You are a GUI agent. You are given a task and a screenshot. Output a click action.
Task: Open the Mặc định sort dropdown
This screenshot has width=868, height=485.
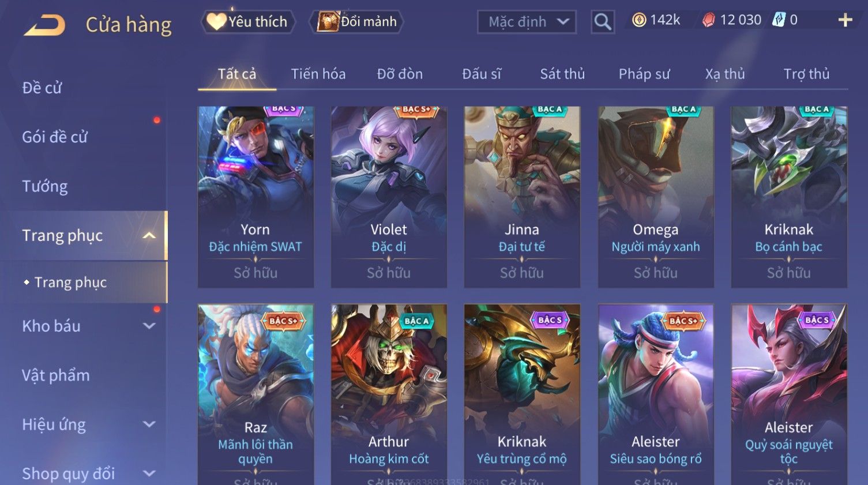point(527,22)
